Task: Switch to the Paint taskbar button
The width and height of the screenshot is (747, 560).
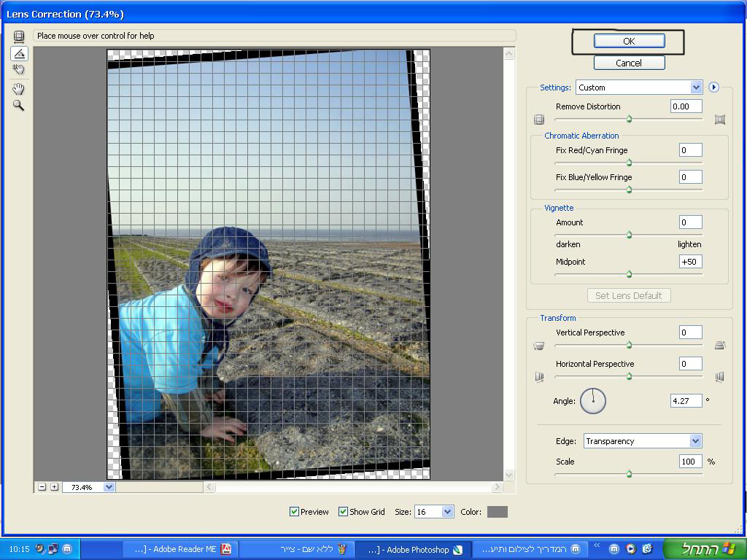Action: (x=297, y=550)
